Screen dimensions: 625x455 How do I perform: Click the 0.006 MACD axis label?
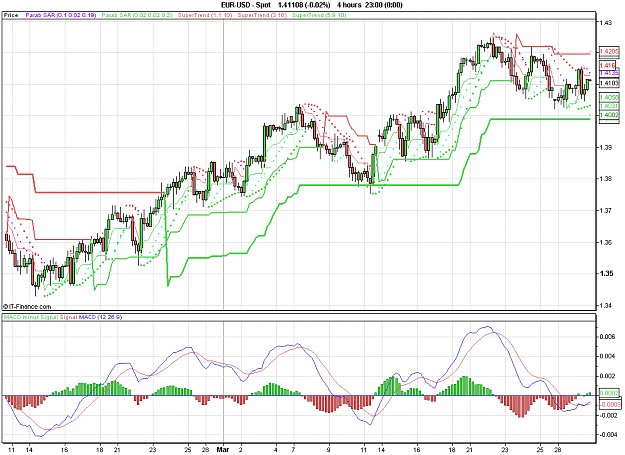coord(607,337)
